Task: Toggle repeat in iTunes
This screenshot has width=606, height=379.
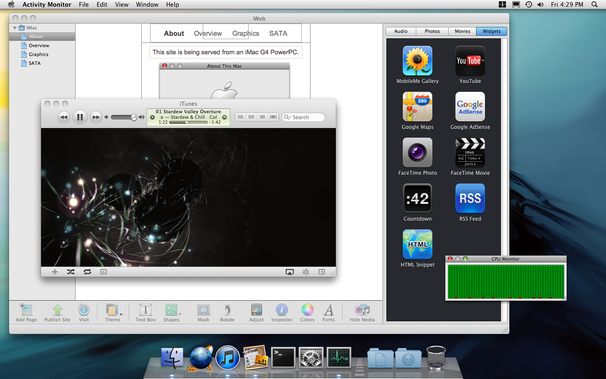Action: (x=87, y=272)
